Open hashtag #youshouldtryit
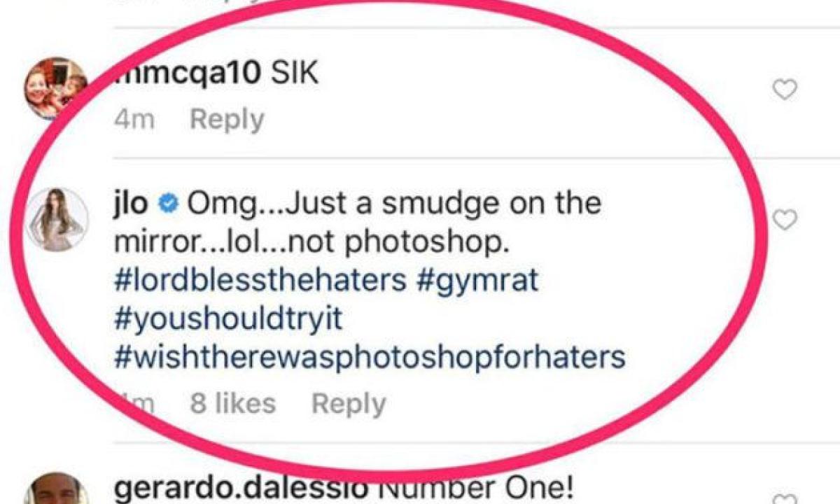 [228, 319]
